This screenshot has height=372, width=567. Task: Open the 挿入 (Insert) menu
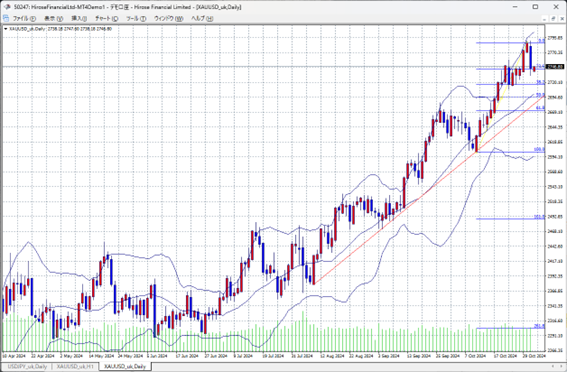point(79,18)
